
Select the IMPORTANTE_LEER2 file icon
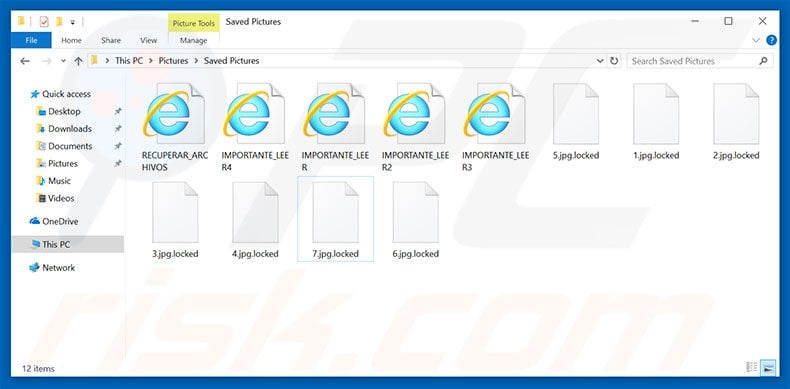pos(415,114)
